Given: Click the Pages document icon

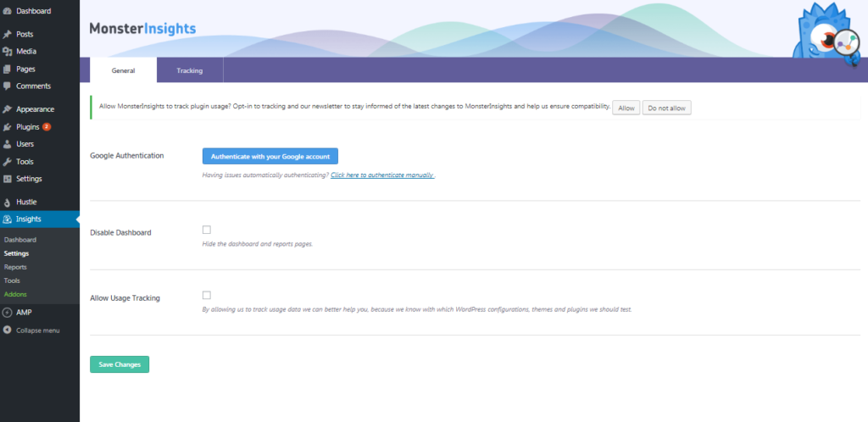Looking at the screenshot, I should tap(7, 69).
